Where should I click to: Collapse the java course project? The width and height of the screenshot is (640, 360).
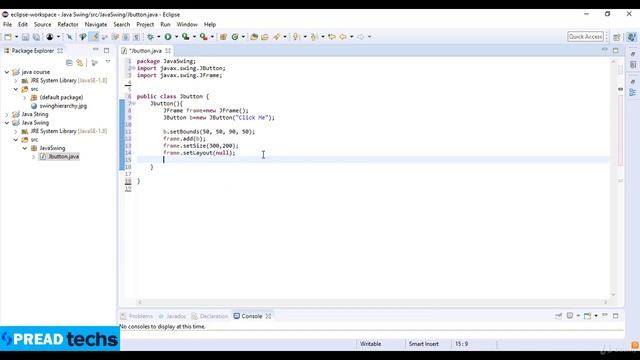[7, 72]
